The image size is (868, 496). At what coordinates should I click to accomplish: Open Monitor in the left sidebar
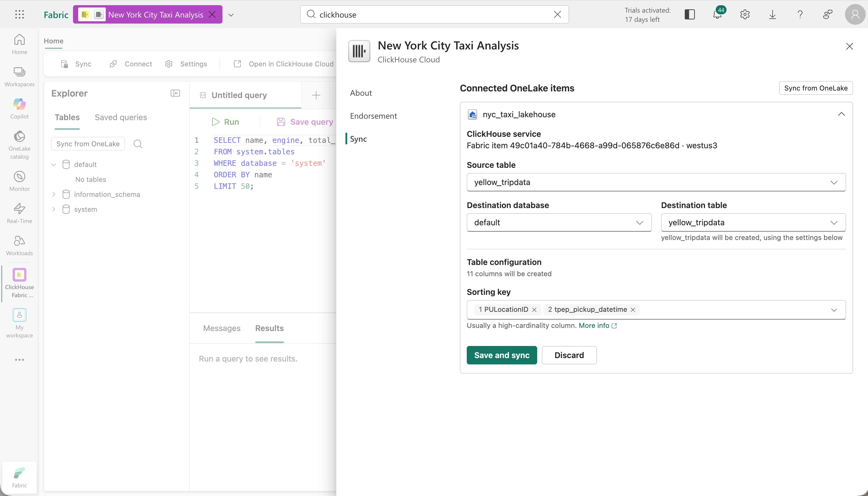(x=20, y=181)
